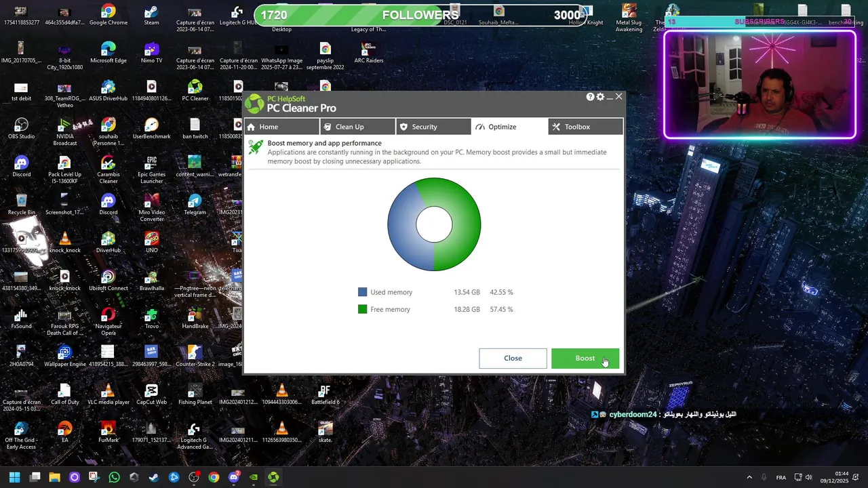Click the Close button in PC Cleaner
Image resolution: width=868 pixels, height=488 pixels.
click(513, 359)
